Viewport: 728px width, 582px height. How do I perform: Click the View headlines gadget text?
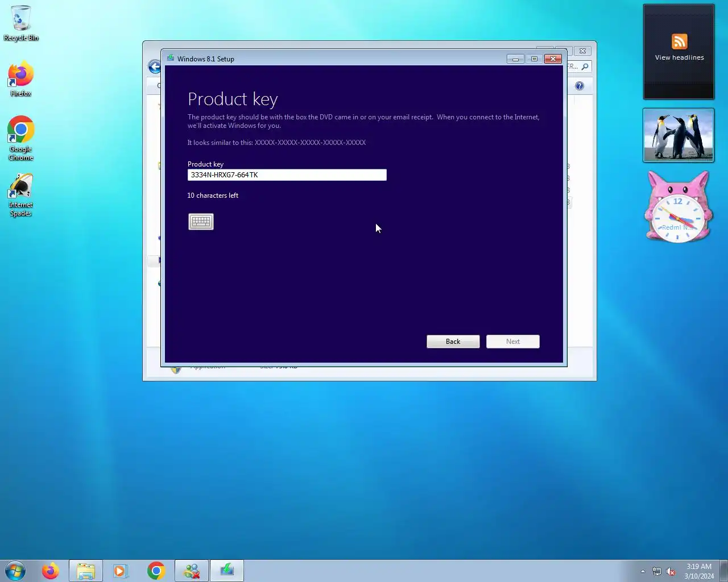680,57
